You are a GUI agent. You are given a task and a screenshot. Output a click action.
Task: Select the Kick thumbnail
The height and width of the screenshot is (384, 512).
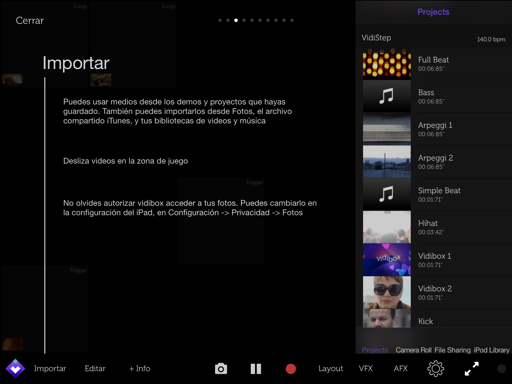[x=387, y=318]
